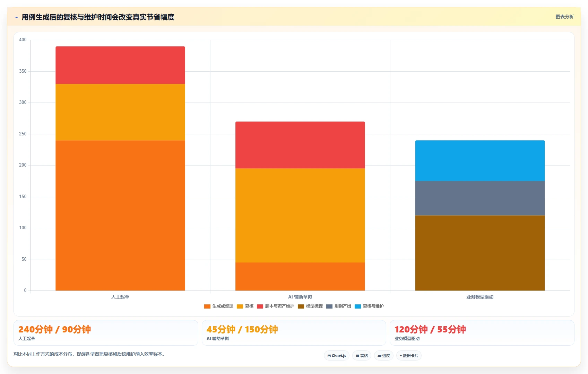
Task: Click the 图表分析 label in header
Action: [564, 17]
